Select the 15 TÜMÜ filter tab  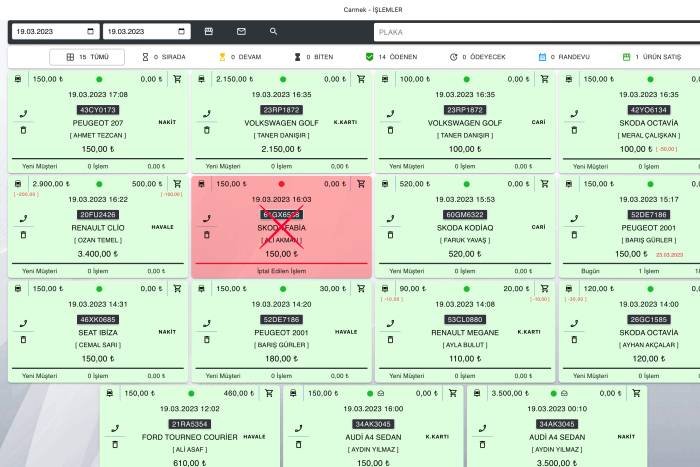(87, 57)
